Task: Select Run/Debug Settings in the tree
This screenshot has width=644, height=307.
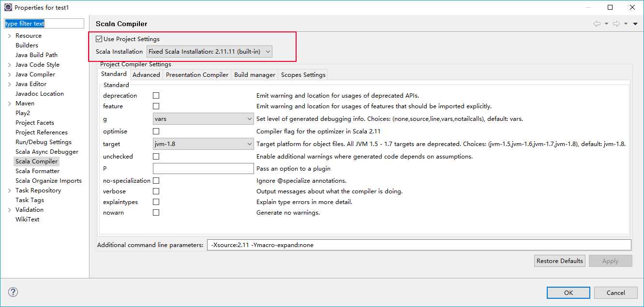Action: [x=44, y=142]
